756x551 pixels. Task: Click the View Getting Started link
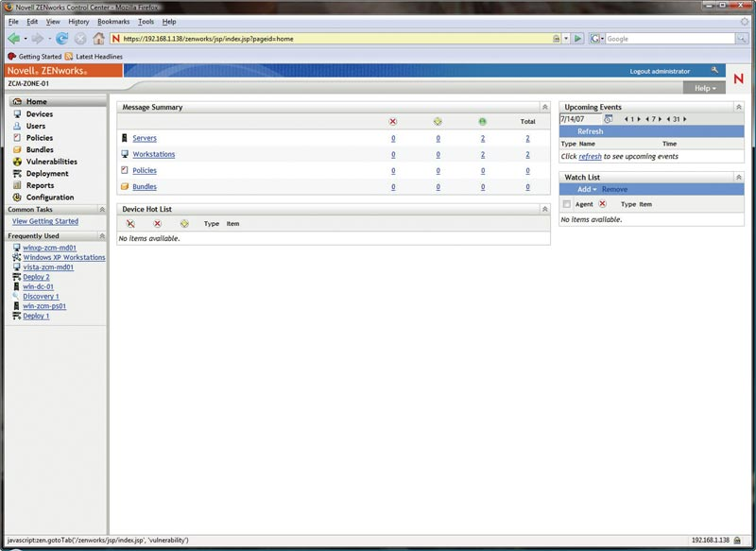click(45, 221)
